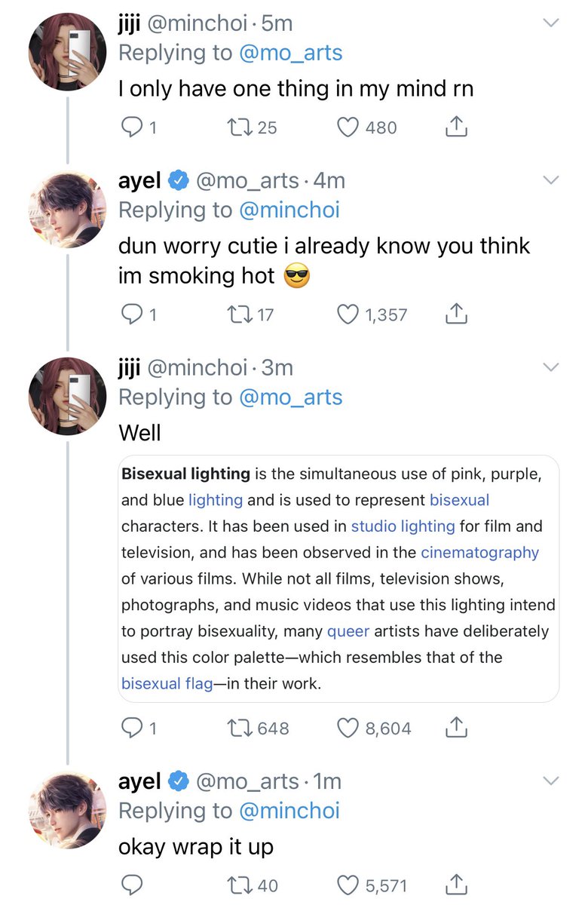View jiji's profile picture on first tweet
This screenshot has height=905, width=588.
coord(66,52)
